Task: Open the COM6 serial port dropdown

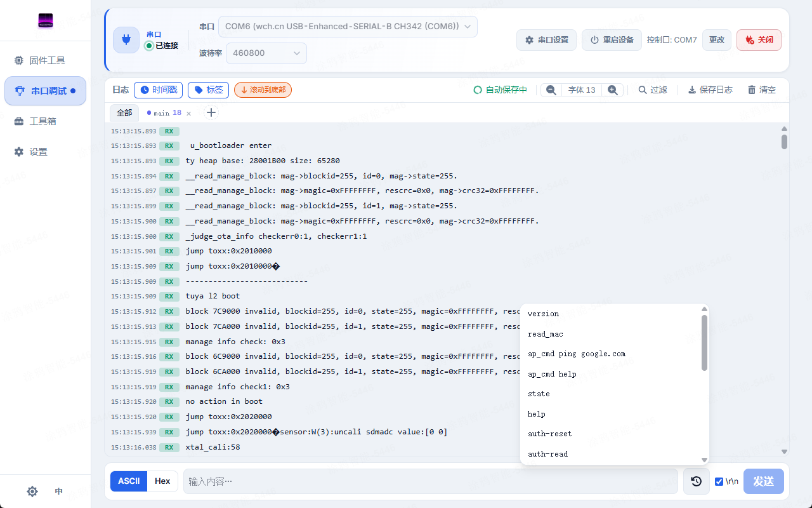Action: tap(348, 27)
